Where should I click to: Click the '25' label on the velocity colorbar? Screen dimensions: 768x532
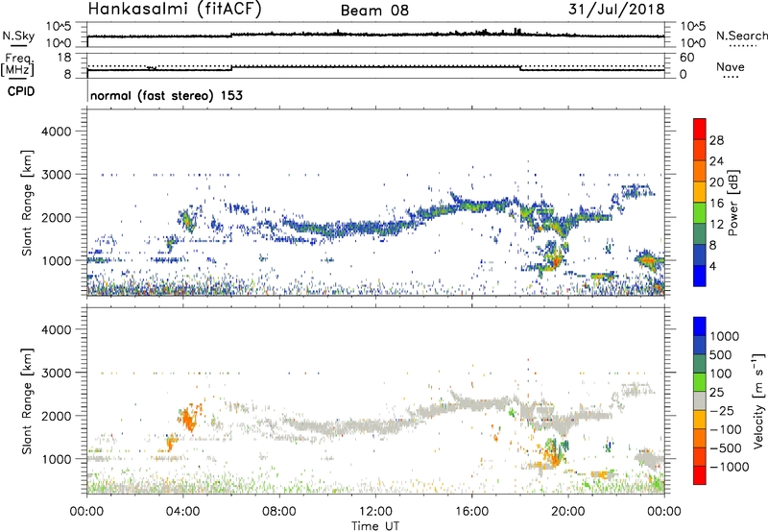pyautogui.click(x=719, y=393)
